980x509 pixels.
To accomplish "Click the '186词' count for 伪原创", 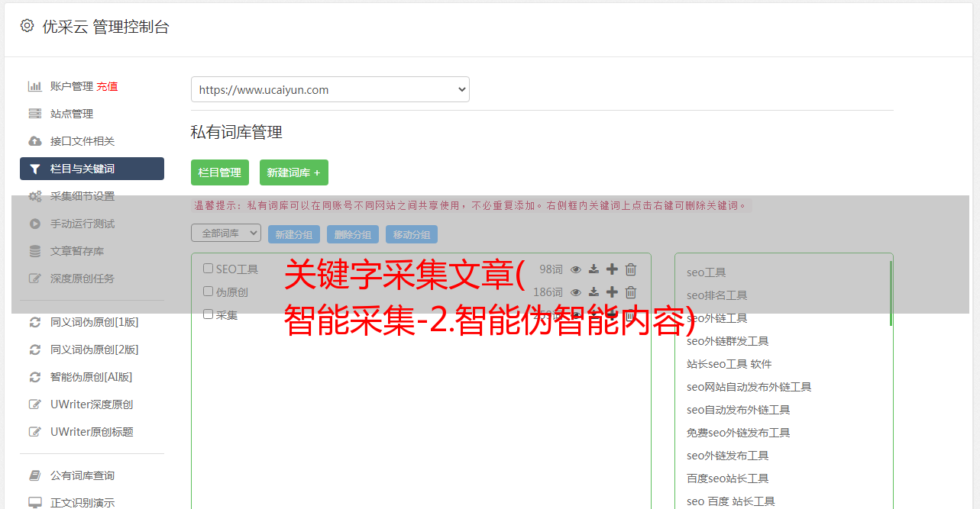I will pos(548,292).
